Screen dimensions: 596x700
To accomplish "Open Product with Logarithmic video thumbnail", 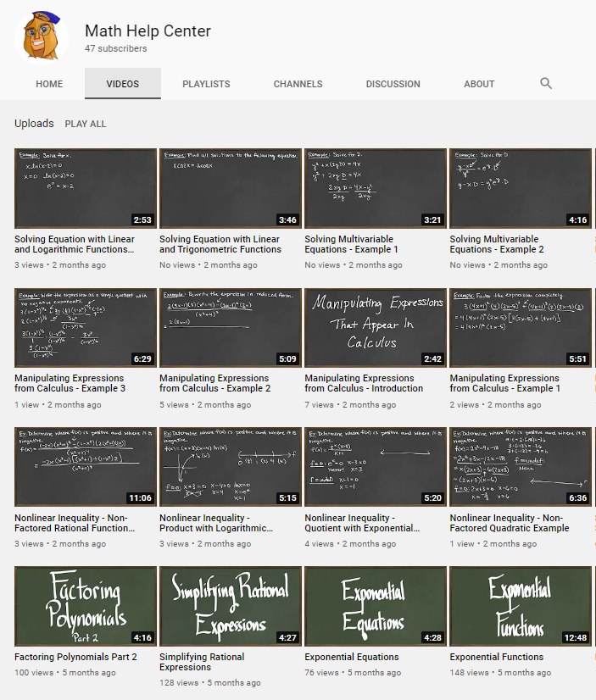I will (x=231, y=467).
